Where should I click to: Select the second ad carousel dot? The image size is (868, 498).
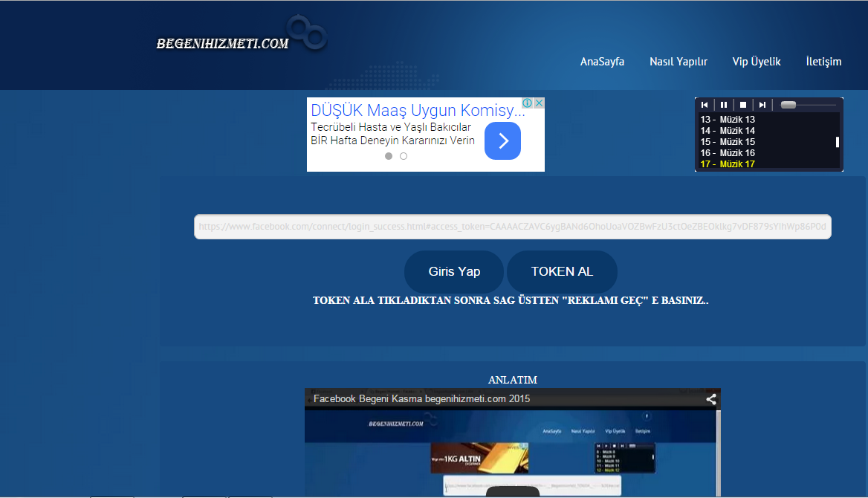404,156
